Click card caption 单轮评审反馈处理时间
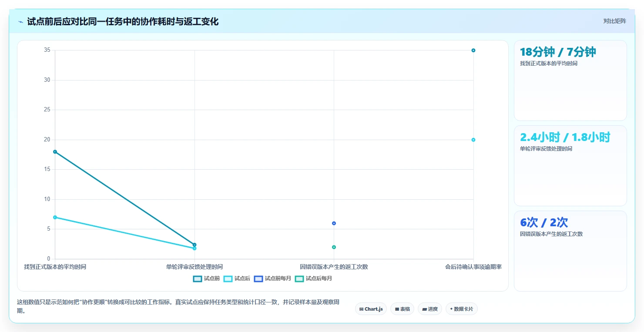 coord(546,149)
